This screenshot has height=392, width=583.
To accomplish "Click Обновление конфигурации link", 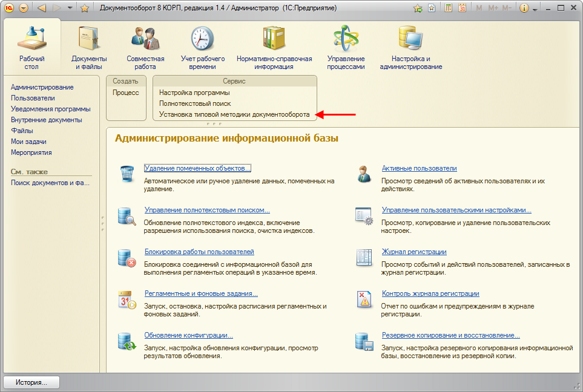I will coord(188,335).
